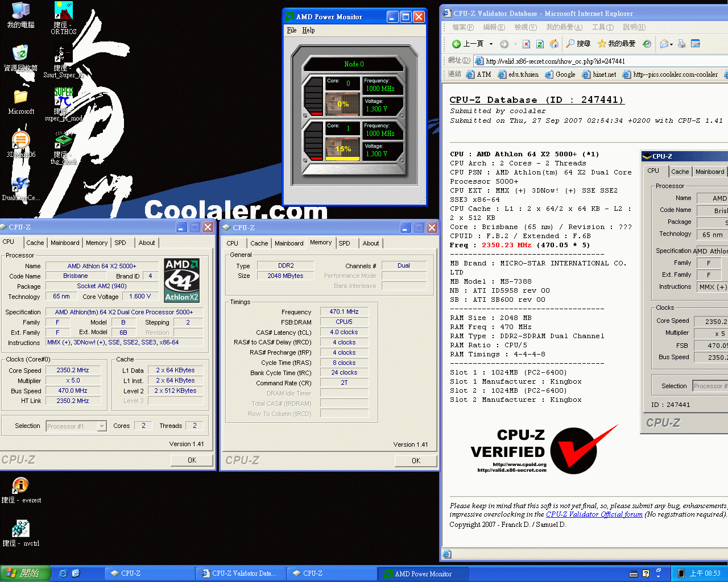
Task: Open the nvctrl desktop shortcut
Action: pos(21,533)
